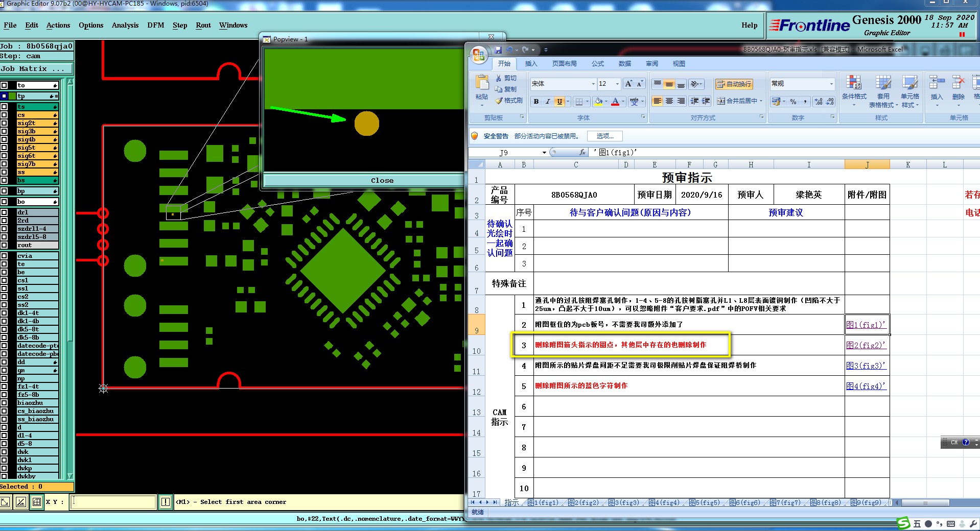Click the Paste (粘贴) icon in Excel
This screenshot has width=980, height=531.
[x=482, y=83]
